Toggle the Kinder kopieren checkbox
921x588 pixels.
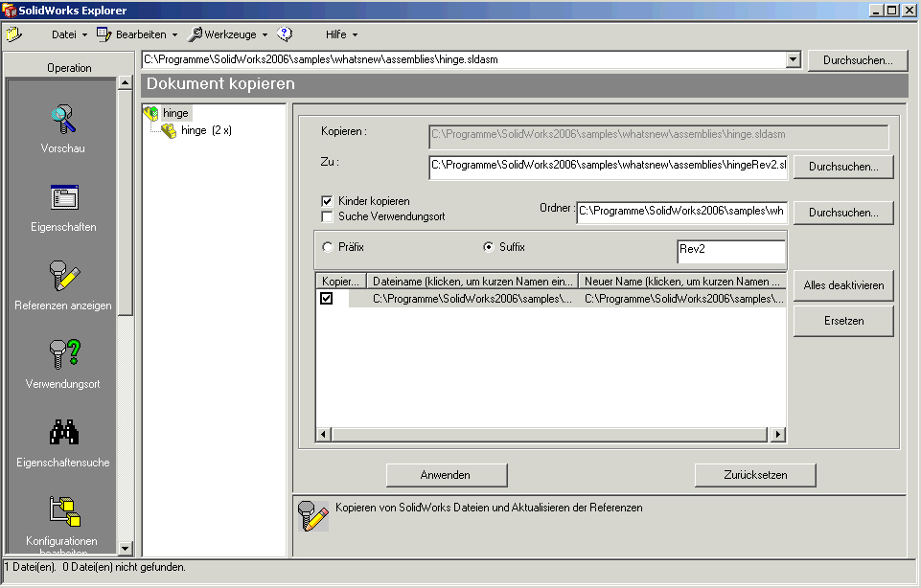pos(327,201)
